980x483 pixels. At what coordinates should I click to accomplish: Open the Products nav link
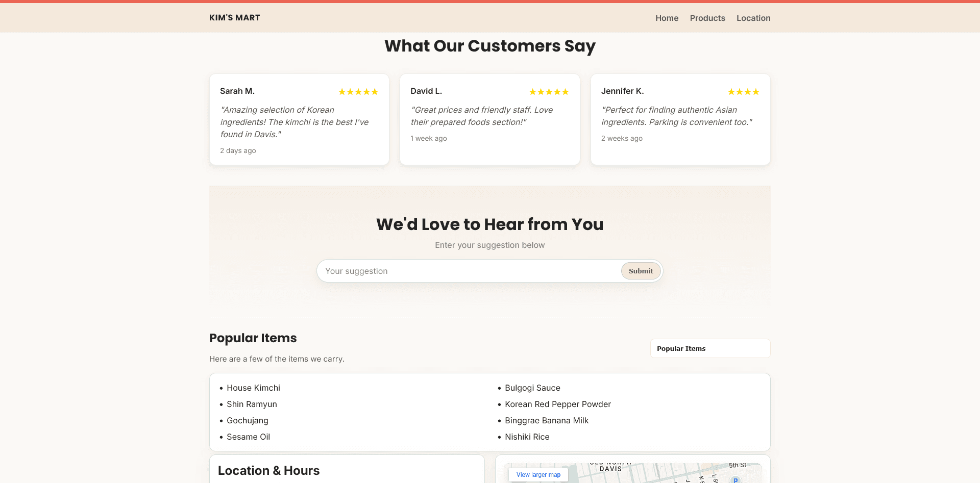[x=707, y=18]
